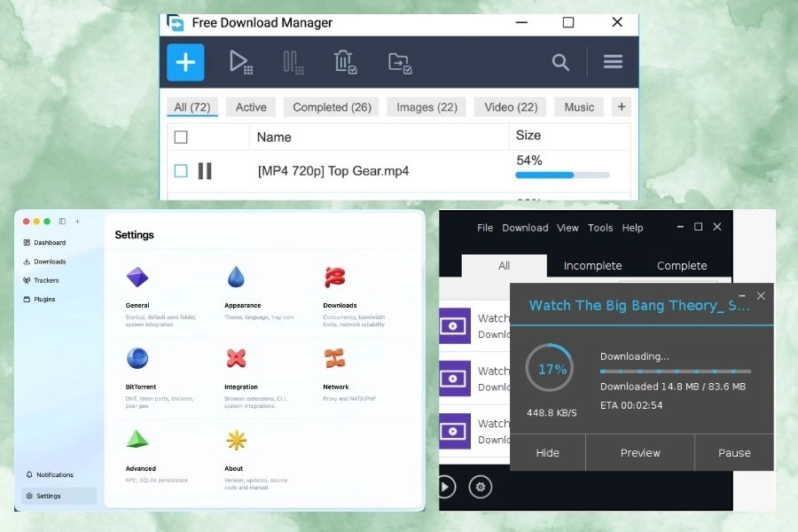This screenshot has width=798, height=532.
Task: Pause all downloads in Free Download Manager toolbar
Action: click(x=293, y=63)
